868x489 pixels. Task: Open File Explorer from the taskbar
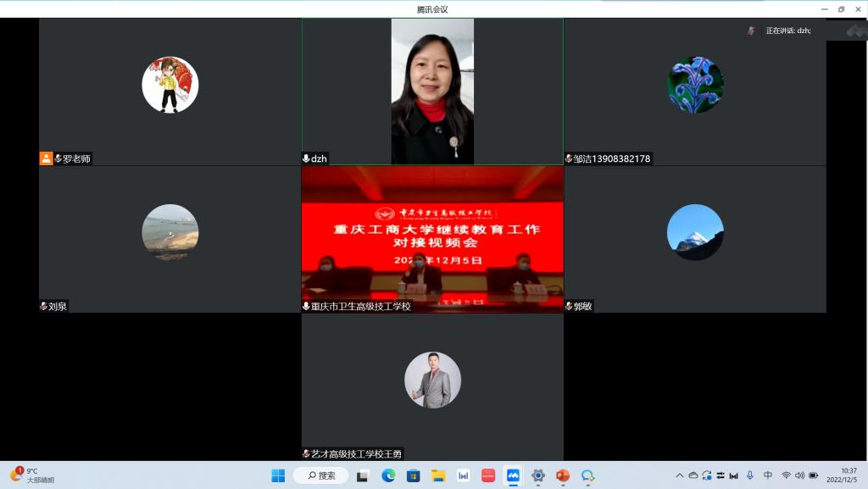pos(438,475)
